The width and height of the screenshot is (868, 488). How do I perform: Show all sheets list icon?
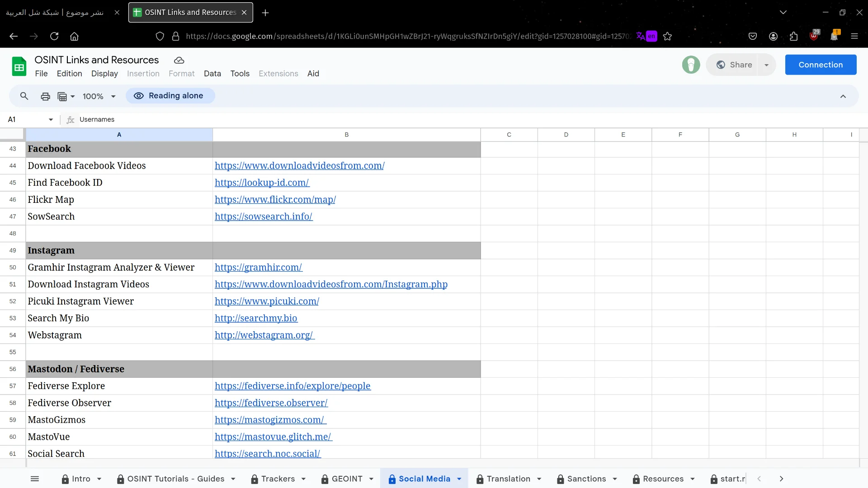(x=35, y=479)
